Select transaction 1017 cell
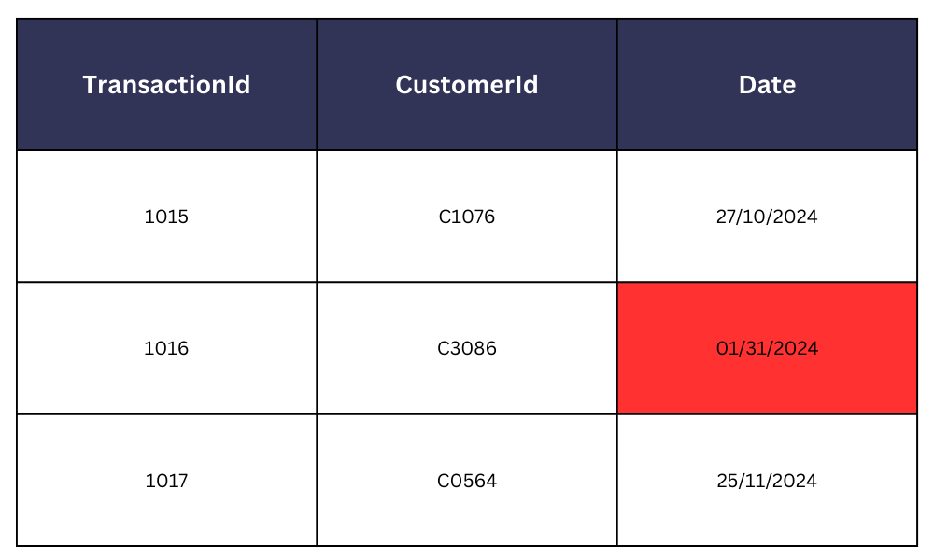 166,481
